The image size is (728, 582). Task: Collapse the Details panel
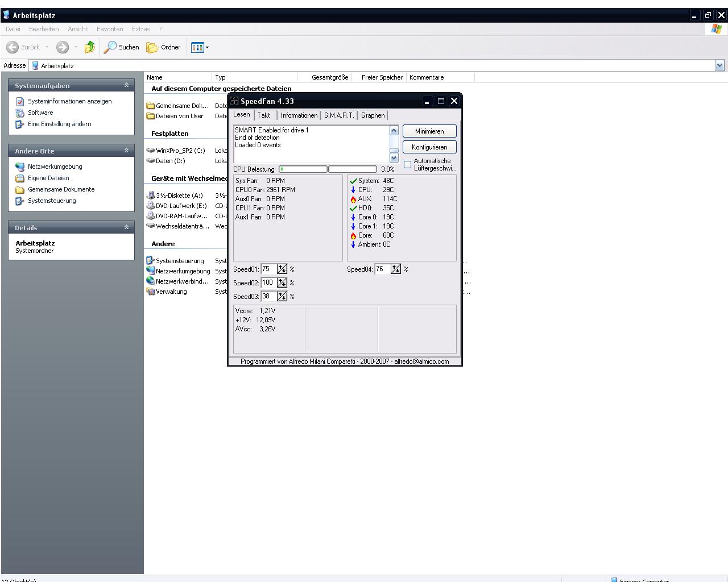(126, 227)
